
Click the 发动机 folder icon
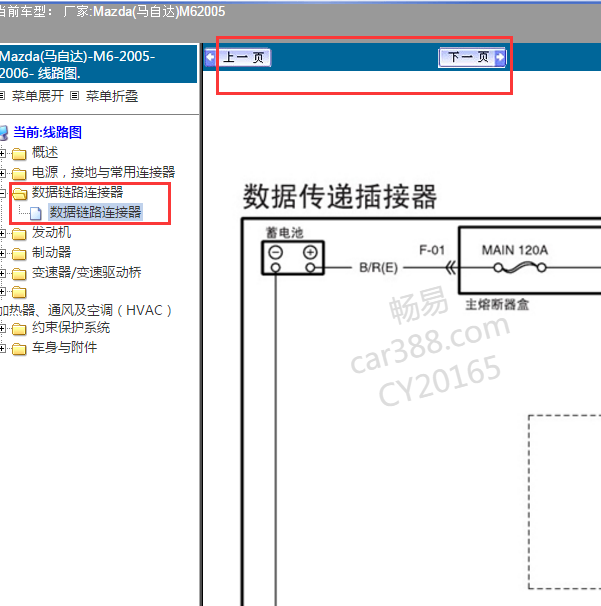point(19,234)
